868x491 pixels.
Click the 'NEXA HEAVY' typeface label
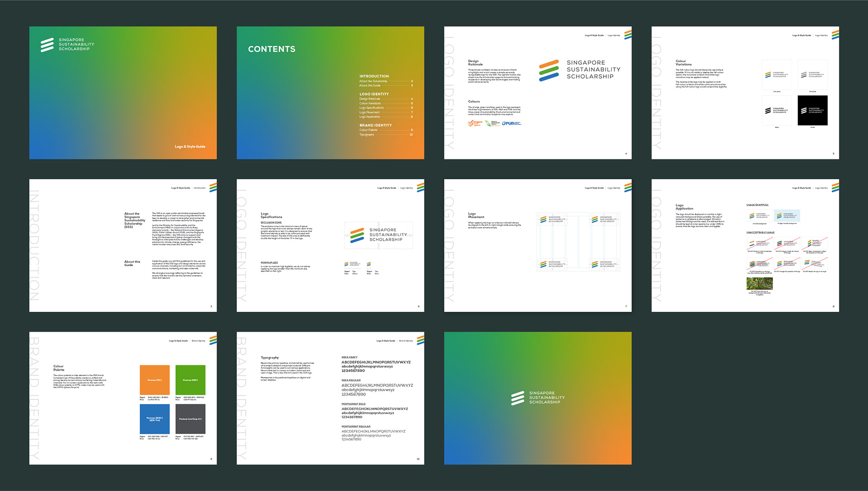click(349, 357)
